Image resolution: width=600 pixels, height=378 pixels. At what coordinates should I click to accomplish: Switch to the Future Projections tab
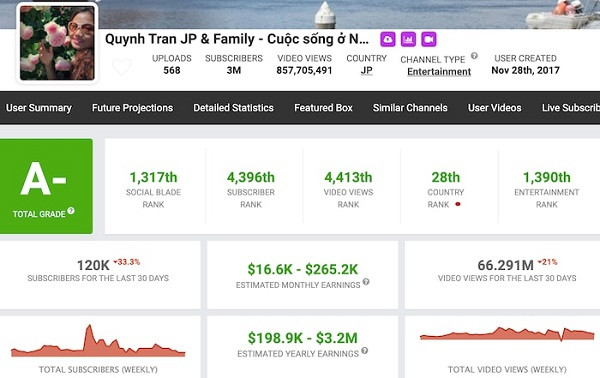[x=132, y=108]
